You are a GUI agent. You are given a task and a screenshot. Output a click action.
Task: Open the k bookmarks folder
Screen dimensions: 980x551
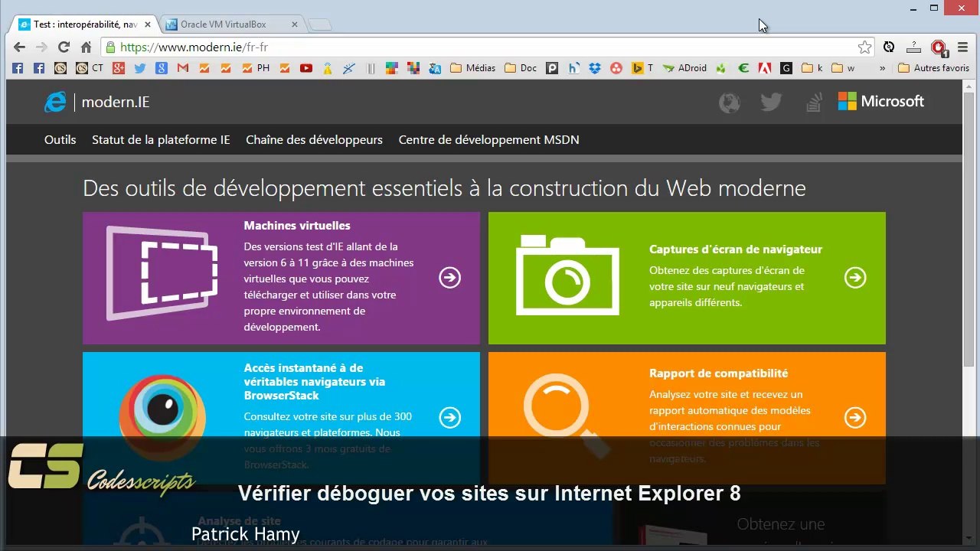[x=812, y=68]
